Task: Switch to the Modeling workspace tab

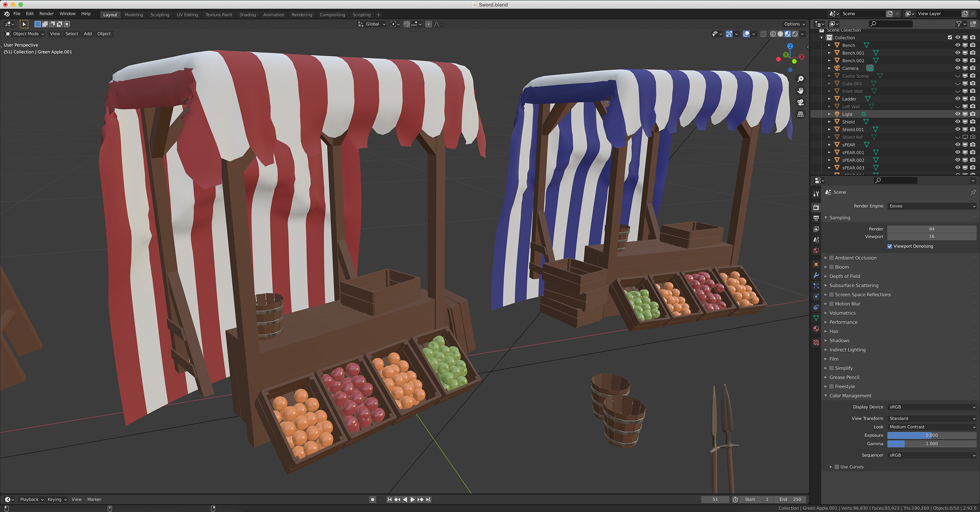Action: (x=134, y=15)
